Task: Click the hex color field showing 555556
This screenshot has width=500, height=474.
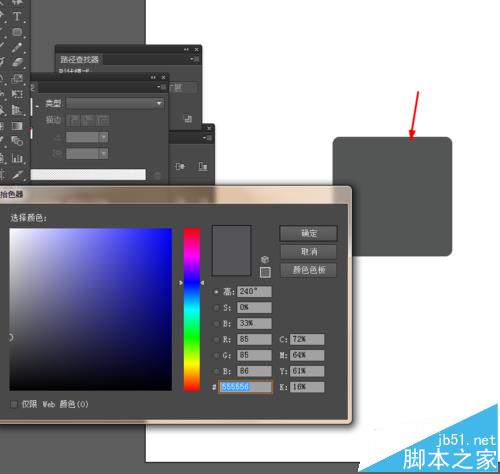Action: click(x=245, y=387)
